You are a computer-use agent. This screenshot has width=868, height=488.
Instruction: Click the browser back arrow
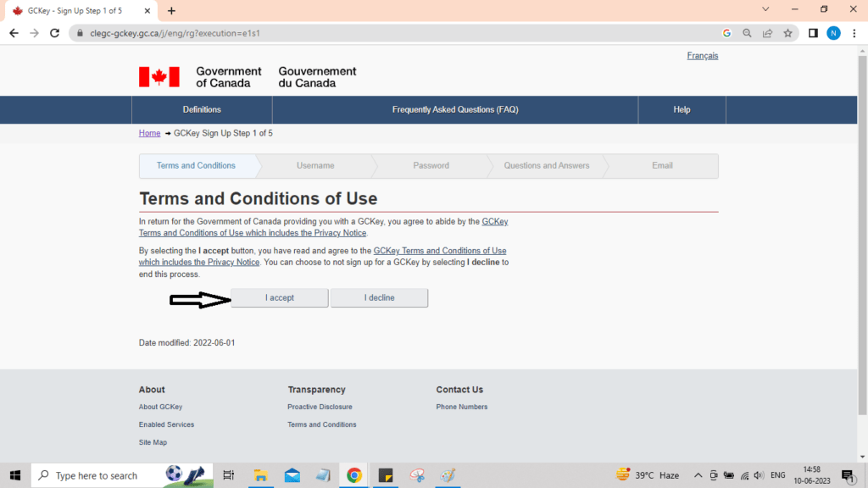14,33
